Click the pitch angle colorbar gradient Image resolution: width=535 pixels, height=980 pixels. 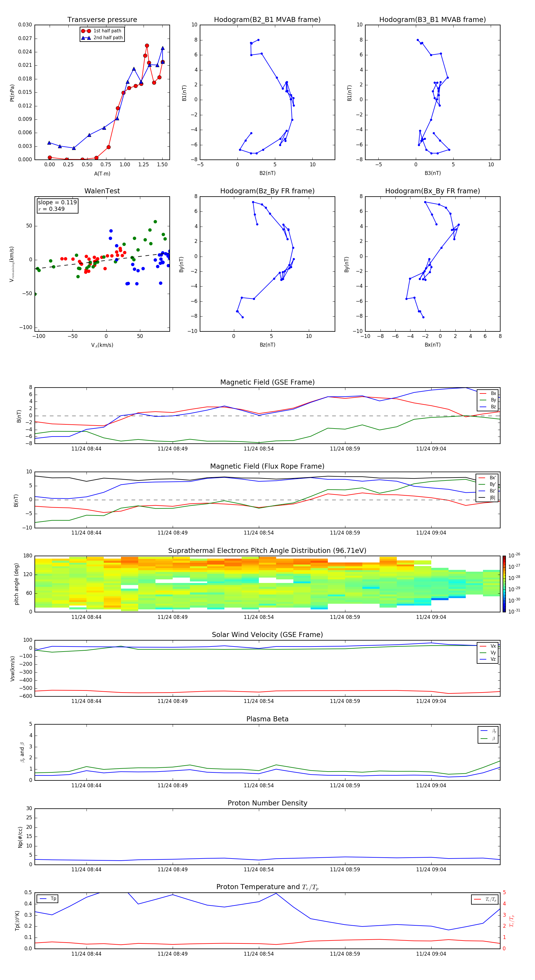pos(504,584)
